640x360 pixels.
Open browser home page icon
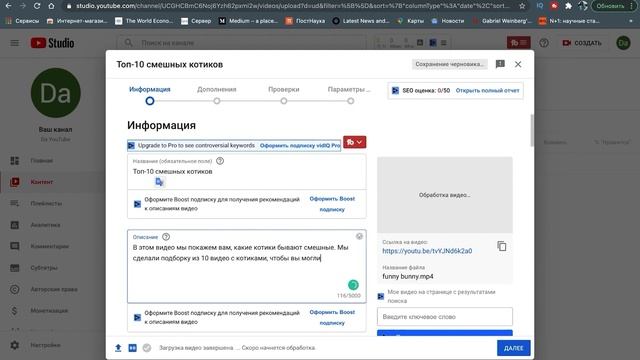pos(51,6)
